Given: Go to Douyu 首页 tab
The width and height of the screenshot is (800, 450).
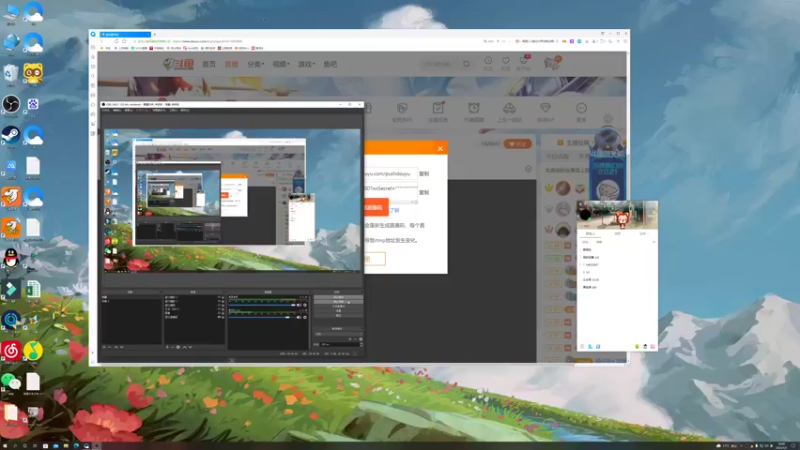Looking at the screenshot, I should [209, 64].
